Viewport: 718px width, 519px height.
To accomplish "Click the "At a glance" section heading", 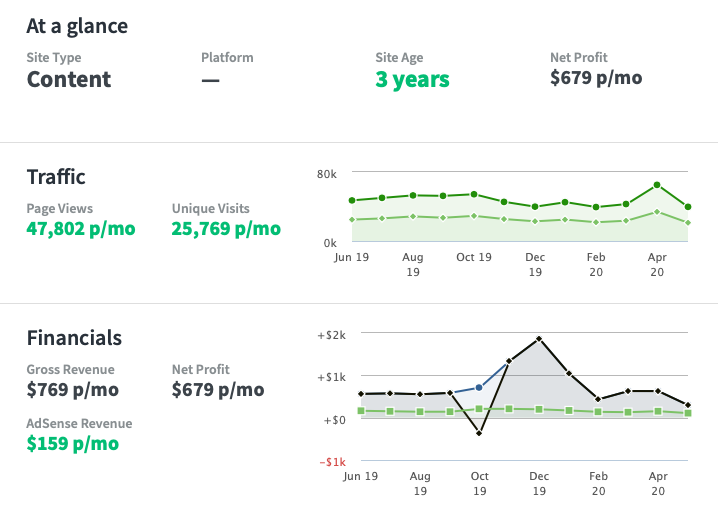I will coord(77,25).
